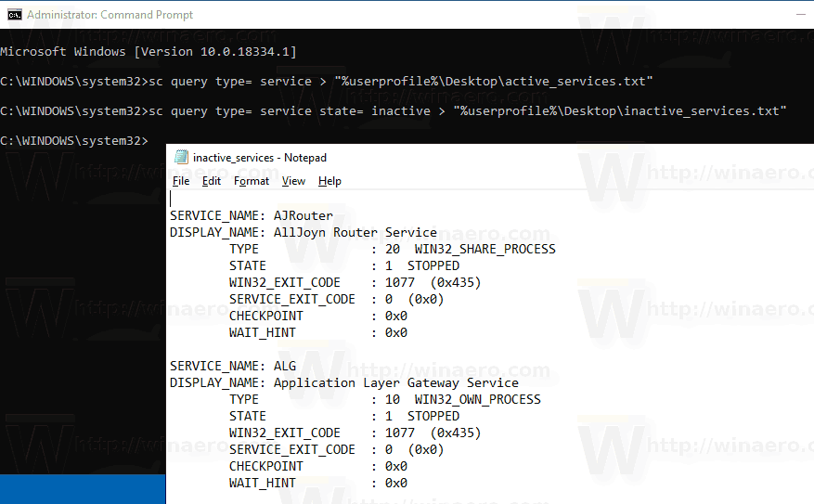Click the WAIT_HINT line under AJRouter
This screenshot has width=814, height=504.
[x=318, y=332]
